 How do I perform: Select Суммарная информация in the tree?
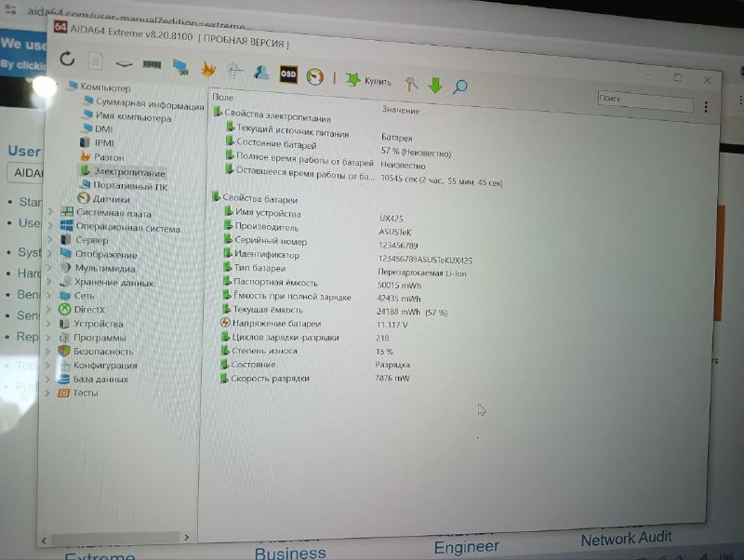[x=149, y=104]
